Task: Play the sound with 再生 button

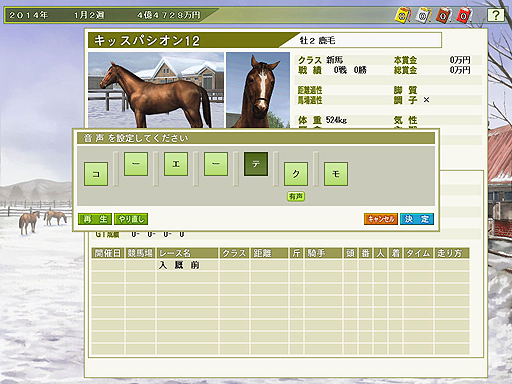Action: (x=95, y=219)
